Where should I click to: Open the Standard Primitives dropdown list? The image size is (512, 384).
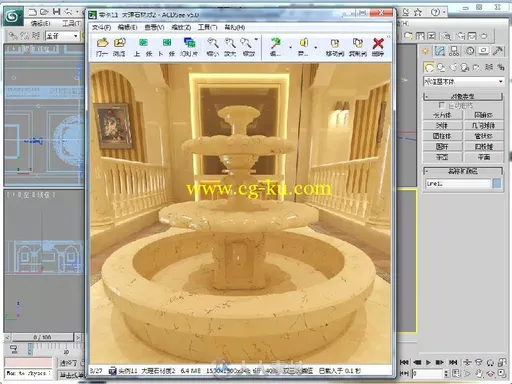click(463, 81)
